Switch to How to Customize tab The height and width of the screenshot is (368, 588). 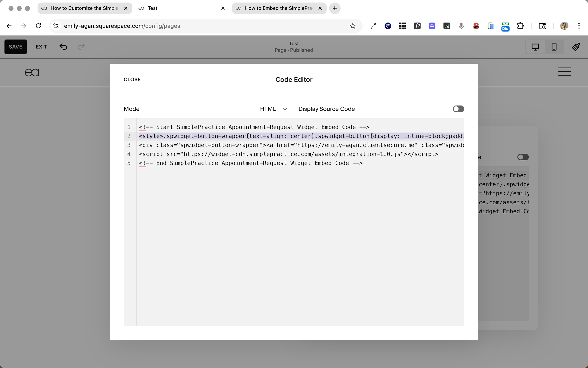click(x=84, y=8)
